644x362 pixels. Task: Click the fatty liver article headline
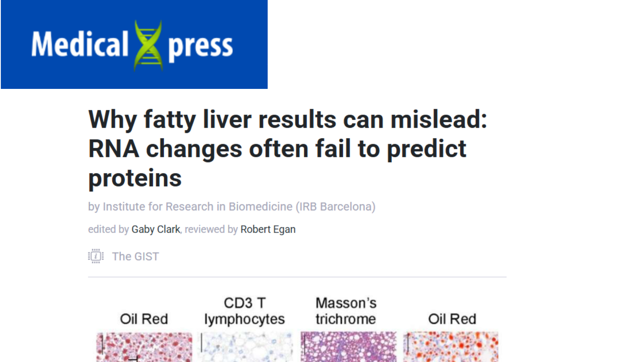coord(287,148)
